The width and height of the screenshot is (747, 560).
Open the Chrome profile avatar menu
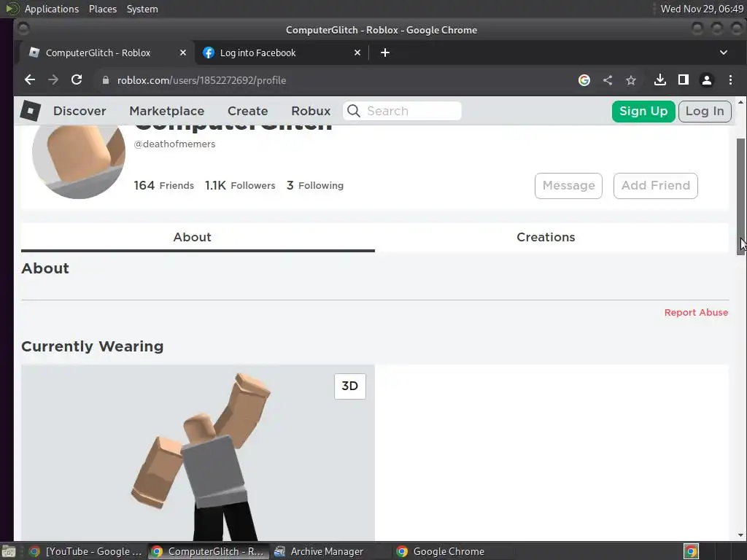click(706, 80)
